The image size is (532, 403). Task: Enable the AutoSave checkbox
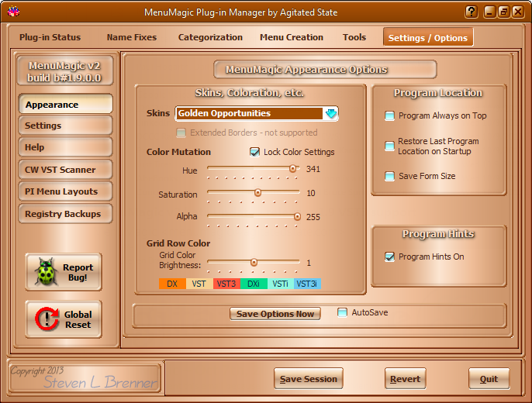pos(342,312)
